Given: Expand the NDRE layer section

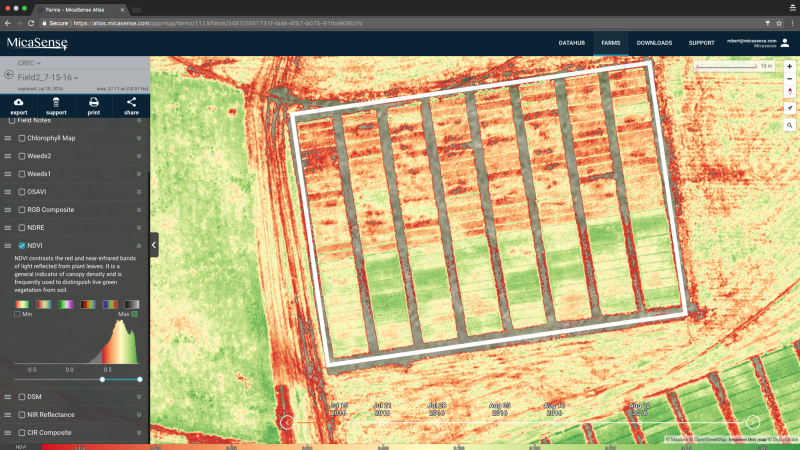Looking at the screenshot, I should pos(139,228).
